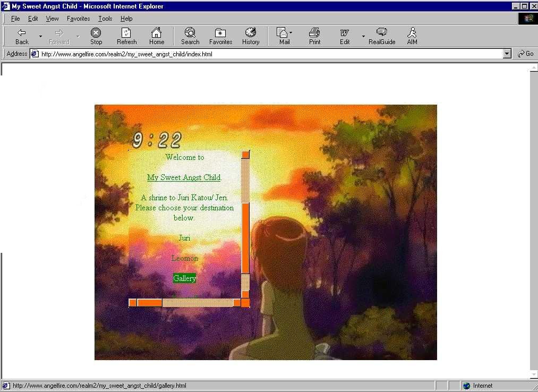
Task: Click the orange vertical scrollbar thumb in frame
Action: click(245, 238)
